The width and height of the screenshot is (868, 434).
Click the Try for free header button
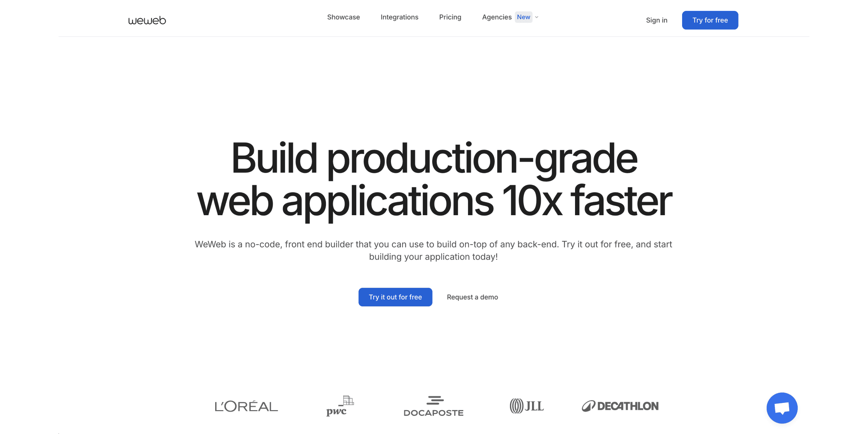pyautogui.click(x=710, y=20)
